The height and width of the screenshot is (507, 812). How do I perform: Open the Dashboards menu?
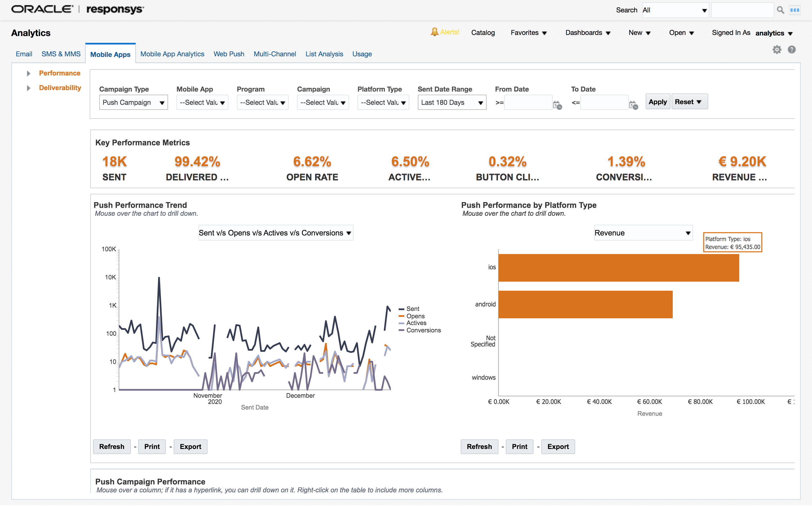click(x=588, y=32)
